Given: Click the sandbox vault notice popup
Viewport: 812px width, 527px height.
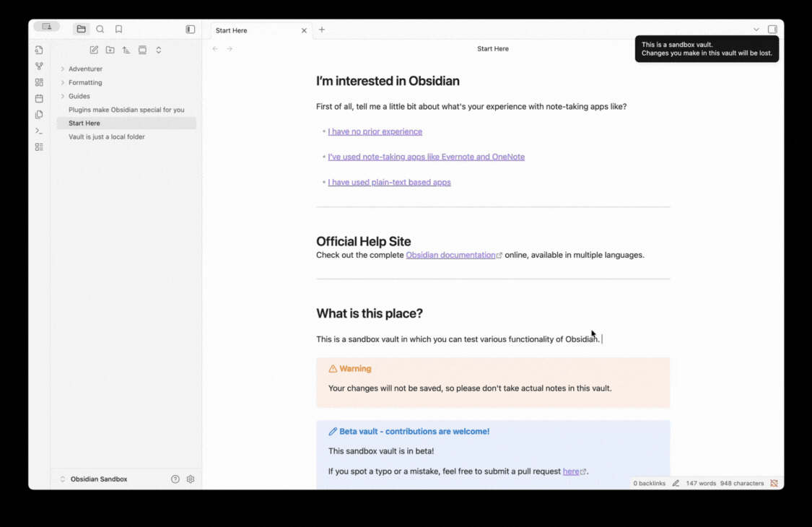Looking at the screenshot, I should pyautogui.click(x=707, y=49).
